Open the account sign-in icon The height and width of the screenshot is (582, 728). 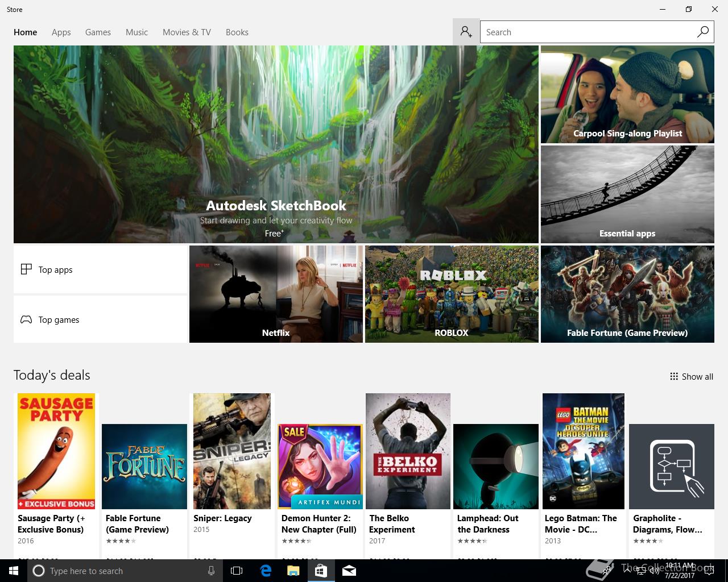pyautogui.click(x=466, y=32)
